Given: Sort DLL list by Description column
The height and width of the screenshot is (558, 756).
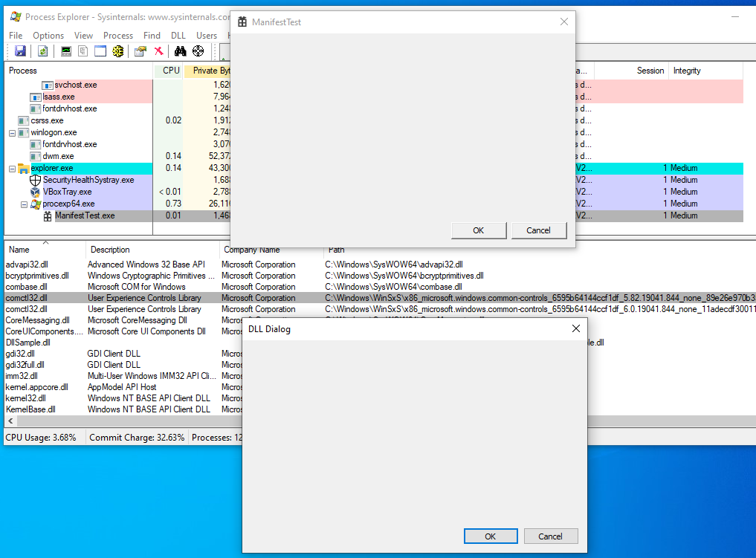Looking at the screenshot, I should coord(153,250).
